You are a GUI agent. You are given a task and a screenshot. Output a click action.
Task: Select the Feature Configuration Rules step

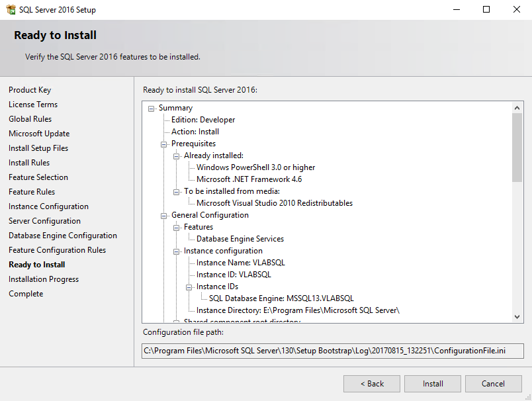click(x=58, y=250)
